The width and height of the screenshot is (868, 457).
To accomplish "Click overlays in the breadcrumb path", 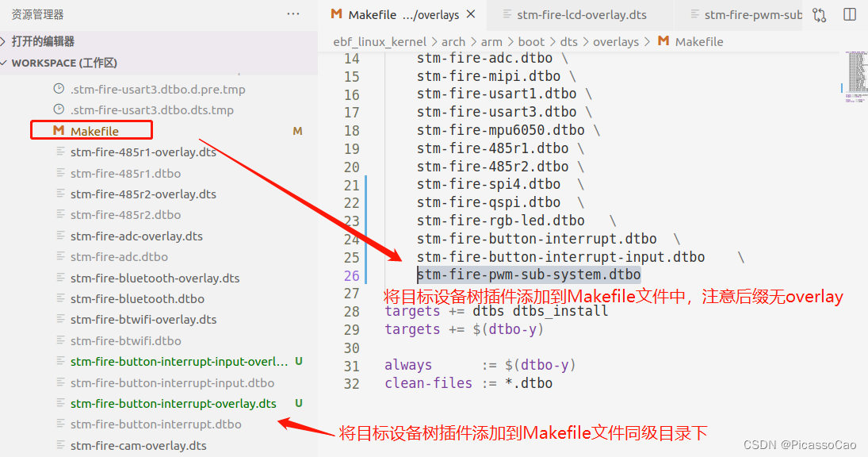I will (616, 41).
